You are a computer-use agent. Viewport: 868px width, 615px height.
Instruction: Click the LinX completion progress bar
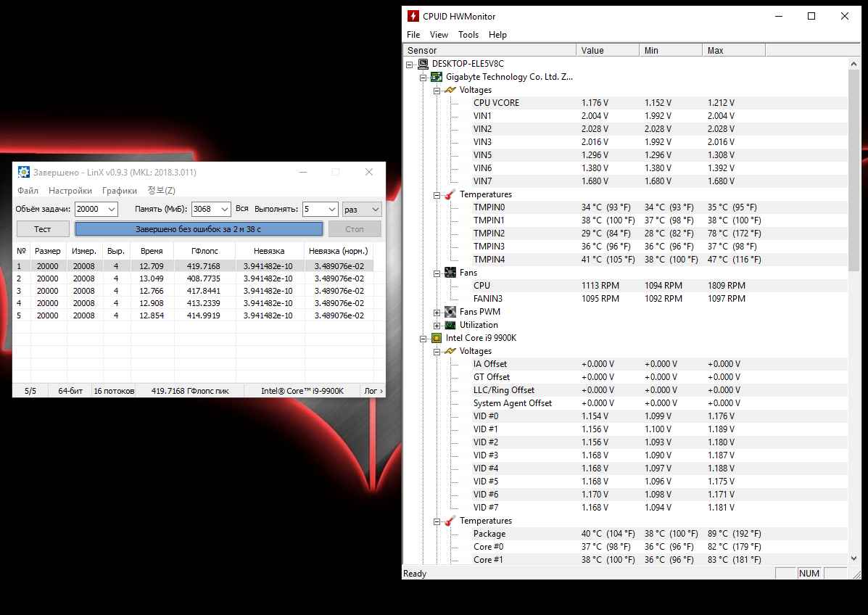click(199, 229)
